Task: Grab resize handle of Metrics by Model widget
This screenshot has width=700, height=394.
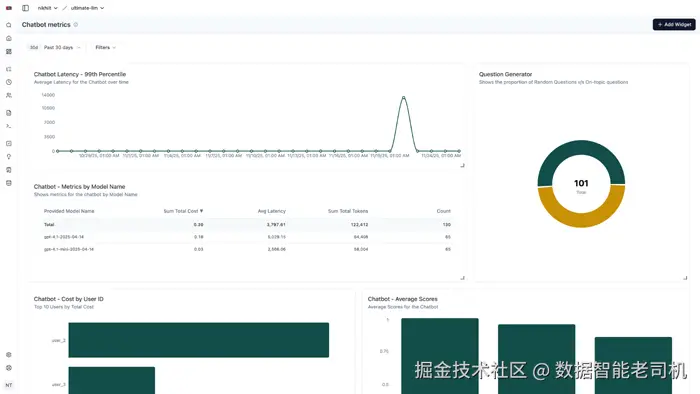Action: (462, 278)
